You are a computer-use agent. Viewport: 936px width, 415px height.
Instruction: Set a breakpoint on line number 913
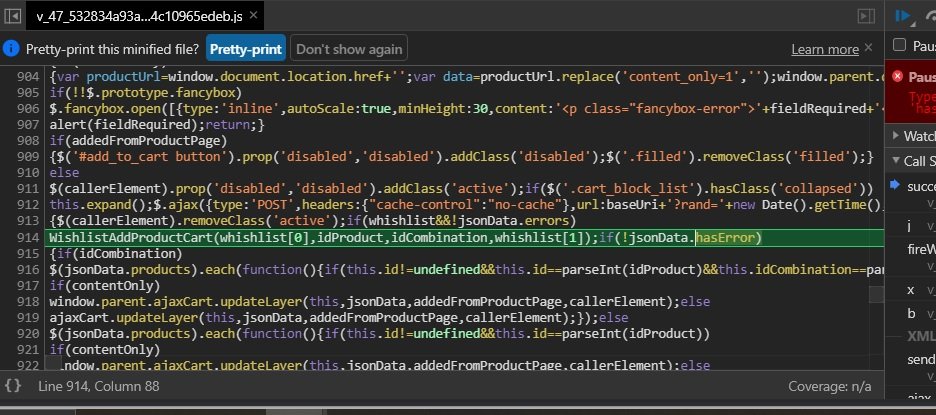[x=28, y=221]
